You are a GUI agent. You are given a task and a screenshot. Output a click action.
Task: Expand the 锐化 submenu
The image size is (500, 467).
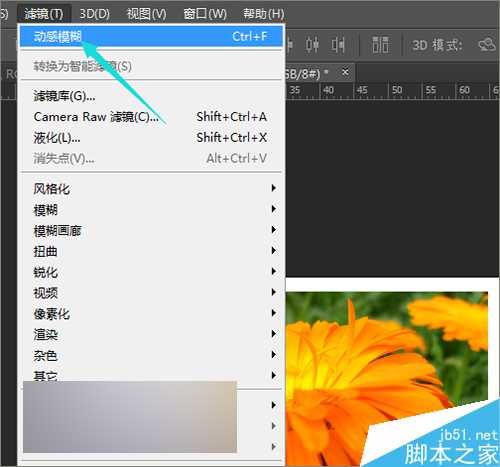click(151, 272)
